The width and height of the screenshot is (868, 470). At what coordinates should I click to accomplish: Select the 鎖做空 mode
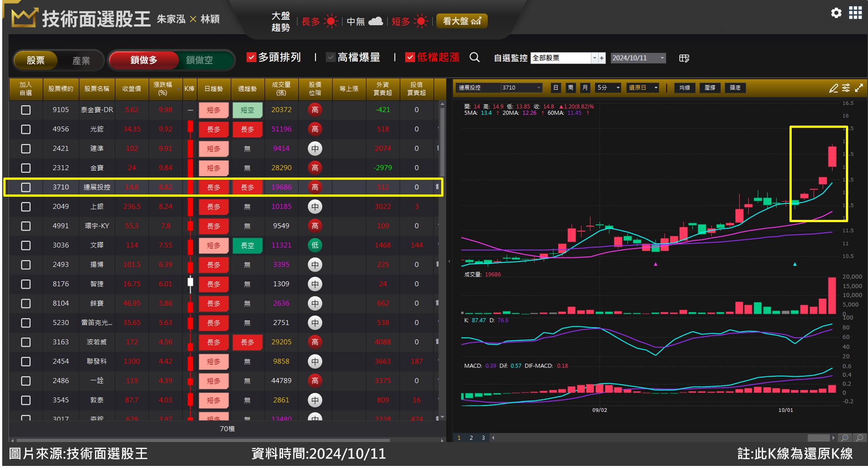tap(199, 60)
